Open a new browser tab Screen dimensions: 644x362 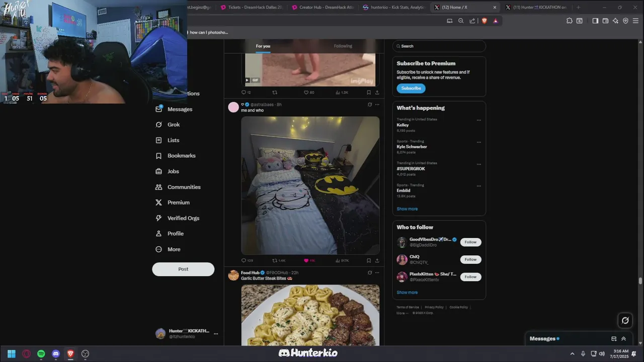(578, 7)
